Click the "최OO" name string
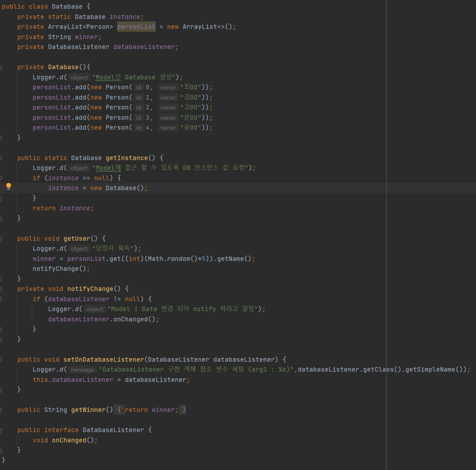 [191, 87]
